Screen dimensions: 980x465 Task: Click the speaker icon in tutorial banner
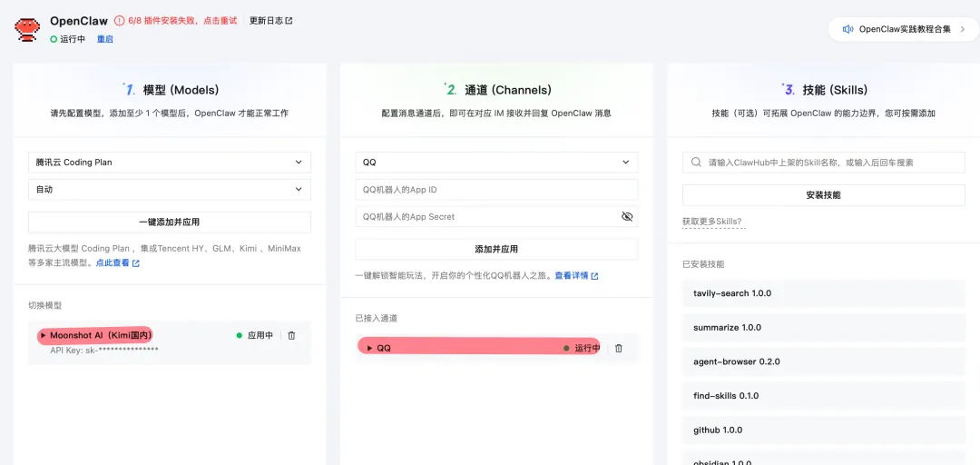(x=848, y=29)
